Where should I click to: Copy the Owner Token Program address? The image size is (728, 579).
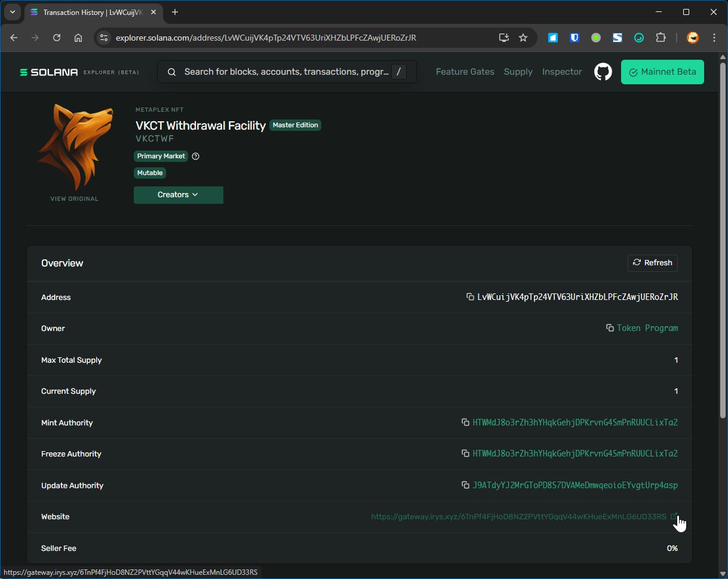(x=610, y=328)
